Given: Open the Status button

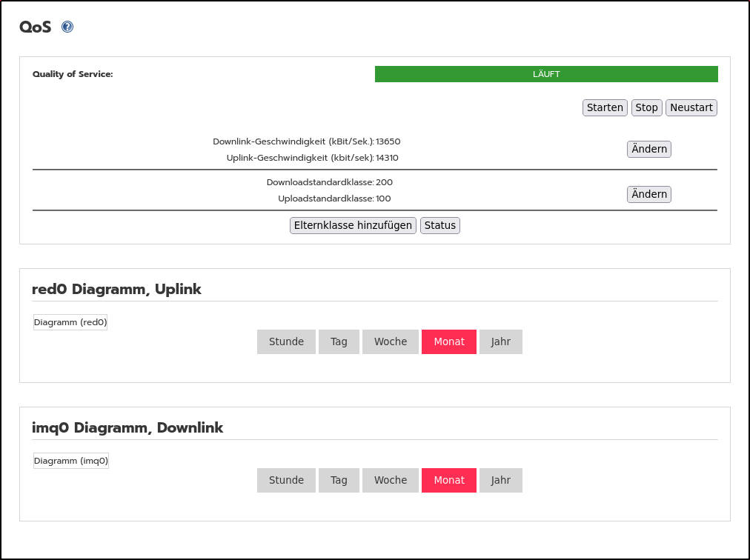Looking at the screenshot, I should [439, 225].
